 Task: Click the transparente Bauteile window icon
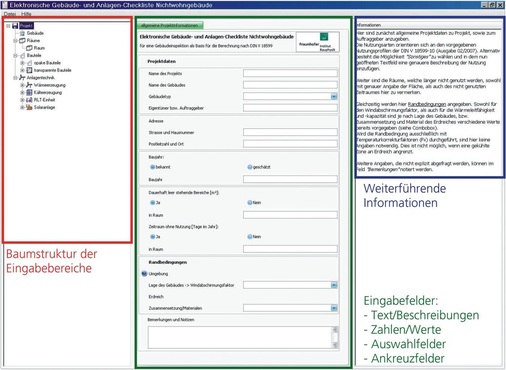[x=29, y=70]
